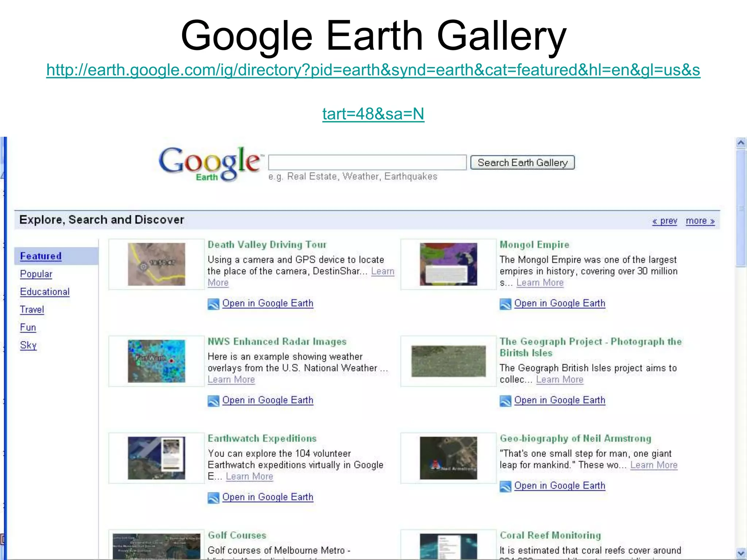Click the scrollbar up arrow
Viewport: 747px width, 560px height.
pyautogui.click(x=741, y=143)
